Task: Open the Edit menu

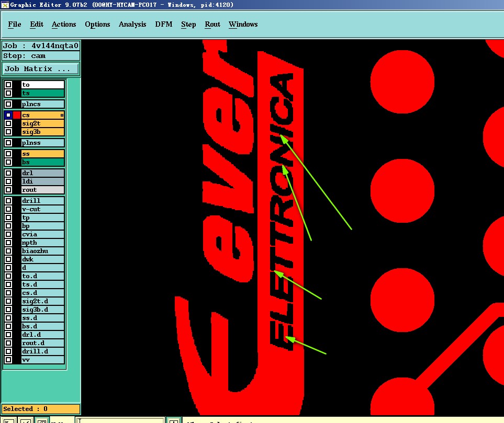Action: pos(36,25)
